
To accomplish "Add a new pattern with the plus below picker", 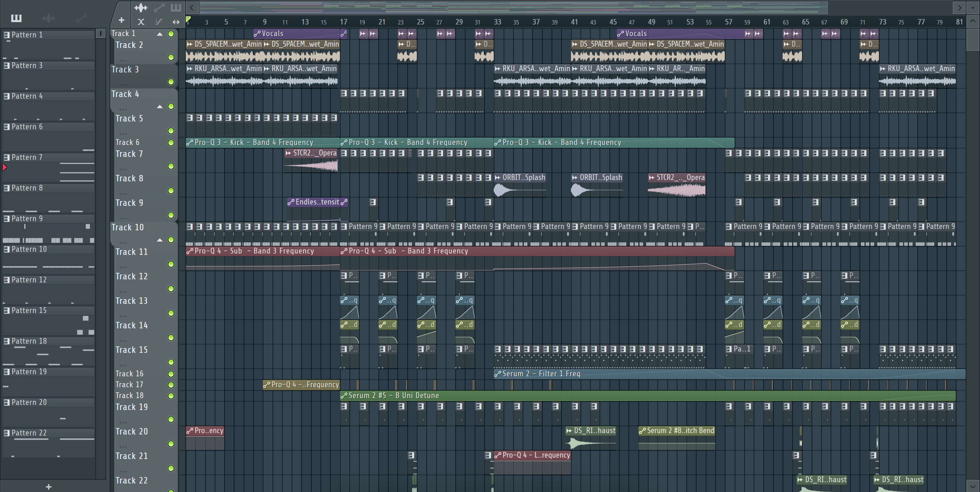I will point(48,486).
